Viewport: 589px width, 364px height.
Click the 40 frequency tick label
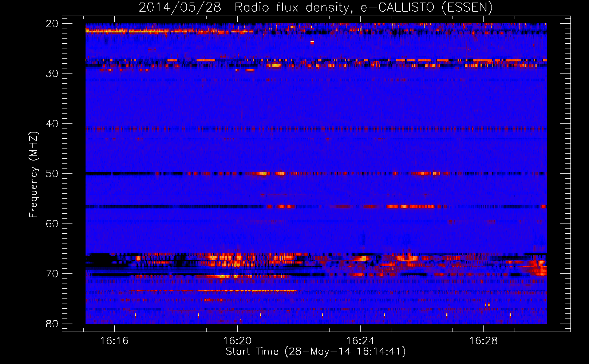click(52, 124)
